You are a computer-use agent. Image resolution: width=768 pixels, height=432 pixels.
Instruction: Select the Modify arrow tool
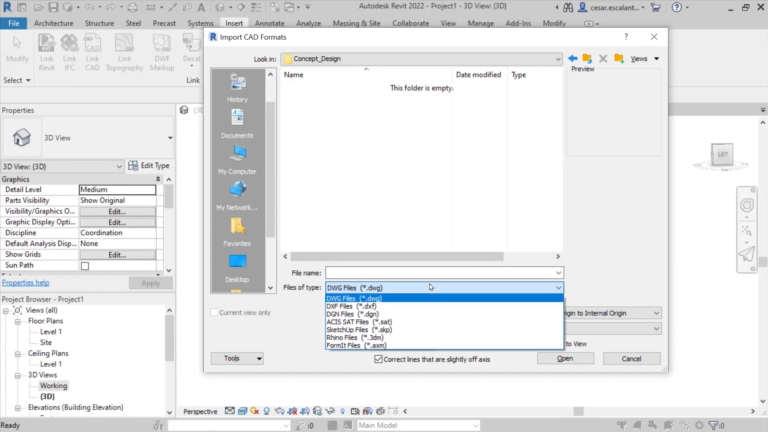[x=17, y=49]
